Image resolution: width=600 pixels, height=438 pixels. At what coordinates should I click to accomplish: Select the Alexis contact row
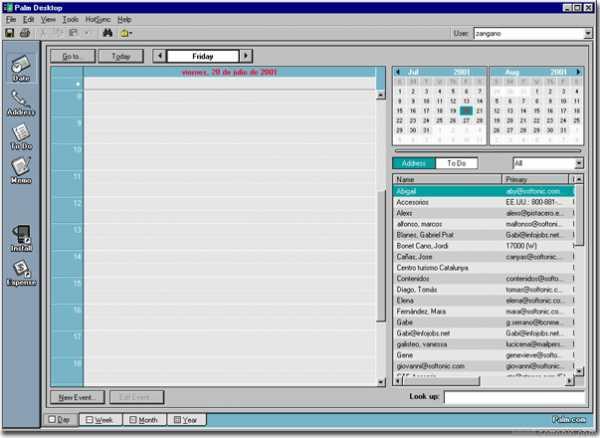point(484,213)
